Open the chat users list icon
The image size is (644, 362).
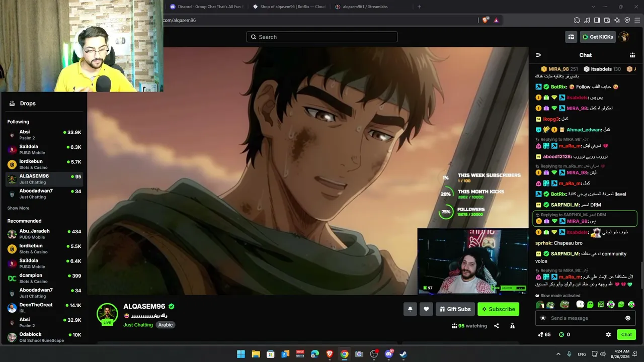point(632,55)
